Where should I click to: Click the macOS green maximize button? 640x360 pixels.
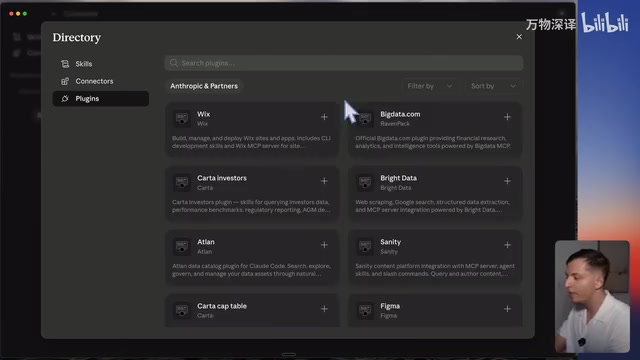pyautogui.click(x=25, y=14)
